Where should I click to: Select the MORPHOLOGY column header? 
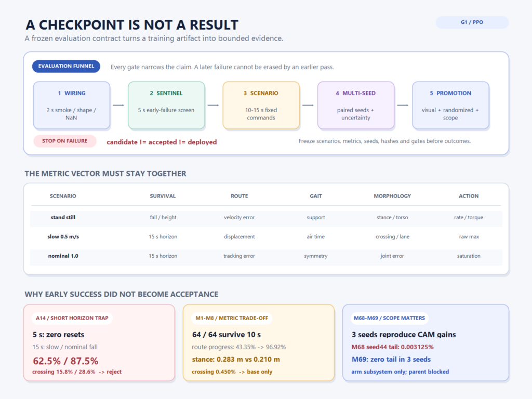click(x=392, y=196)
